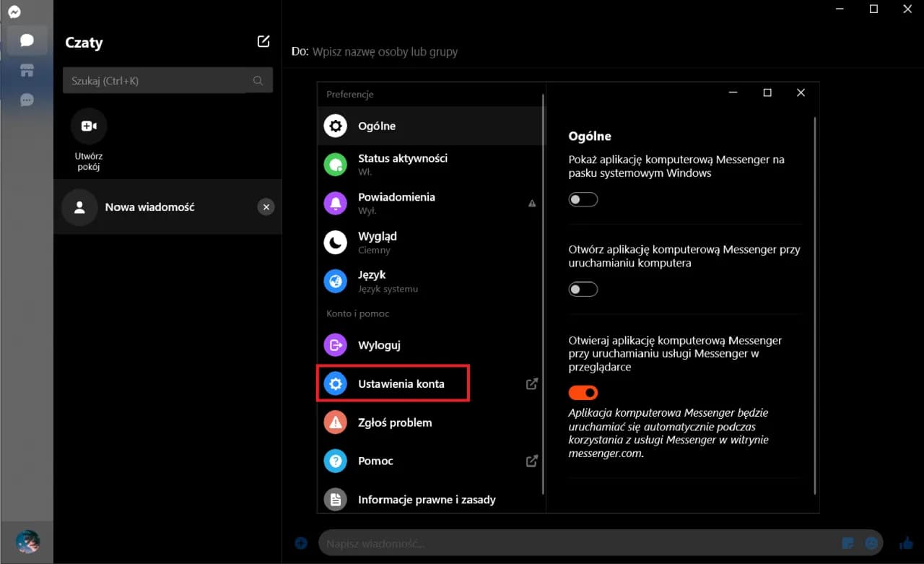
Task: Open the emoji picker icon
Action: [x=872, y=543]
